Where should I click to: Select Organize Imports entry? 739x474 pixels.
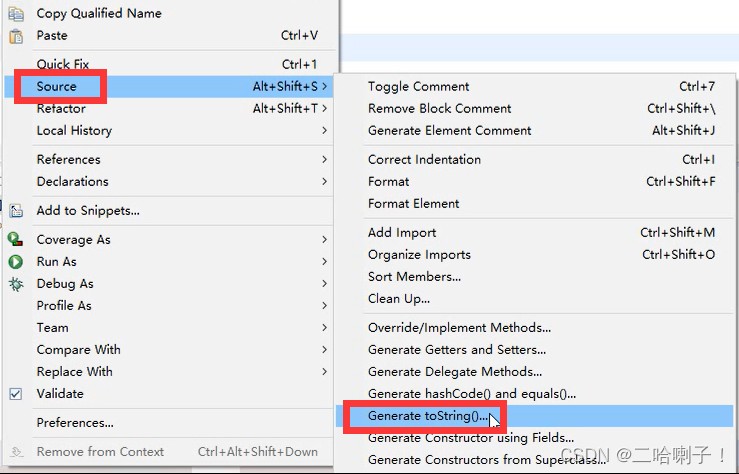[x=419, y=255]
